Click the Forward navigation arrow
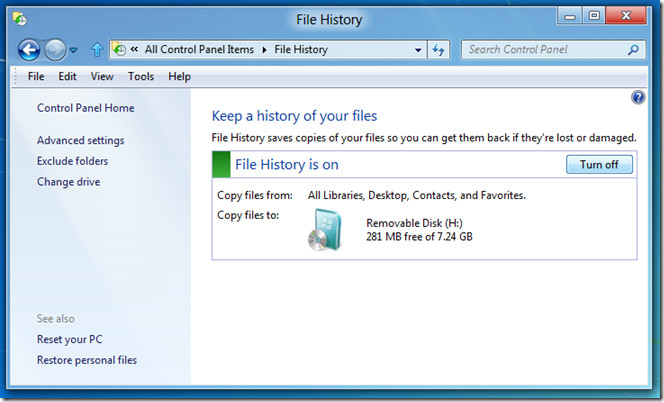Viewport: 664px width, 402px height. (x=55, y=50)
